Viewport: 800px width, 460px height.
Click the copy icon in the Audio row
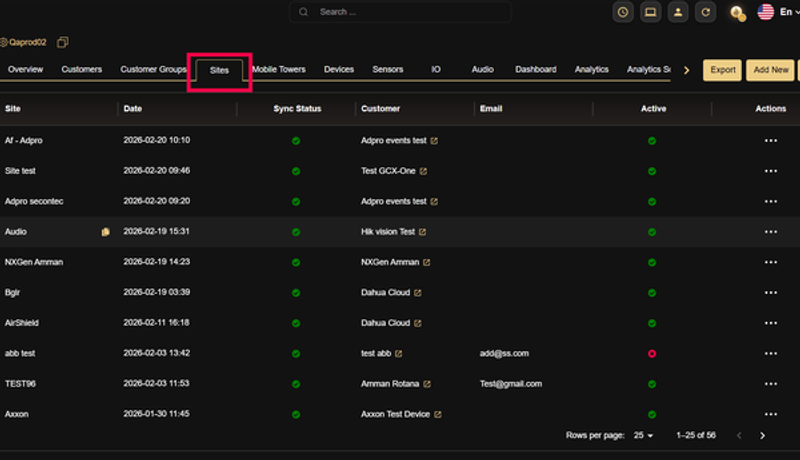point(105,232)
